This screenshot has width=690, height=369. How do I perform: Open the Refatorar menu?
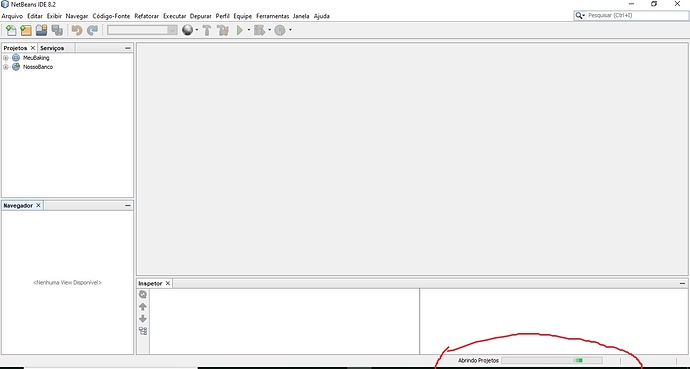coord(147,16)
